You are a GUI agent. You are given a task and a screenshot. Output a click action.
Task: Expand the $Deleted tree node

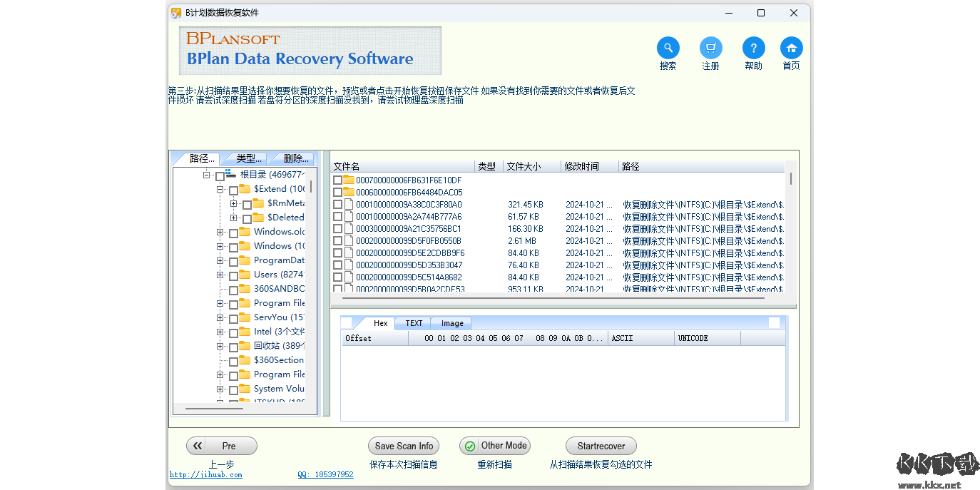pyautogui.click(x=233, y=218)
